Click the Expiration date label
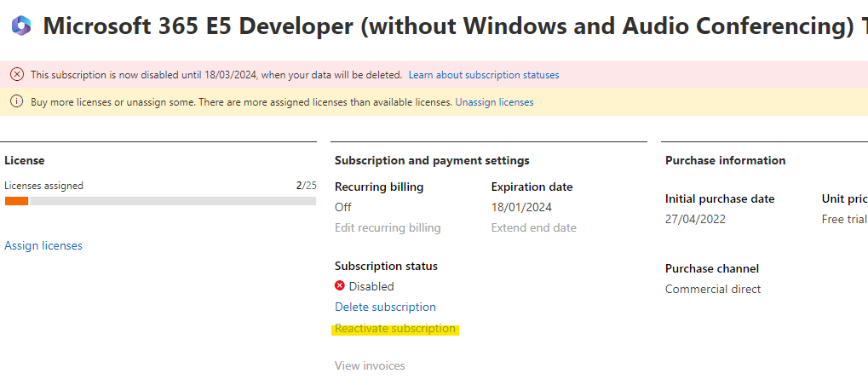Image resolution: width=868 pixels, height=385 pixels. 532,187
